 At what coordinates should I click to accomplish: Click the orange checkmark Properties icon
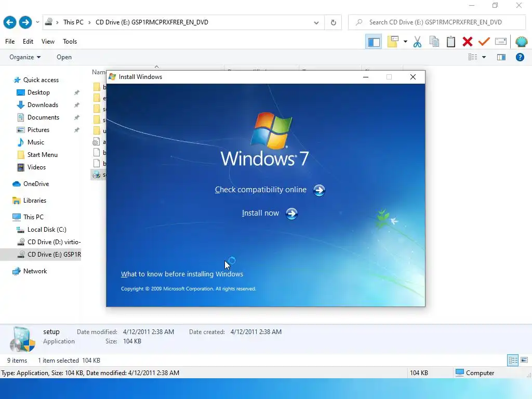(x=484, y=42)
